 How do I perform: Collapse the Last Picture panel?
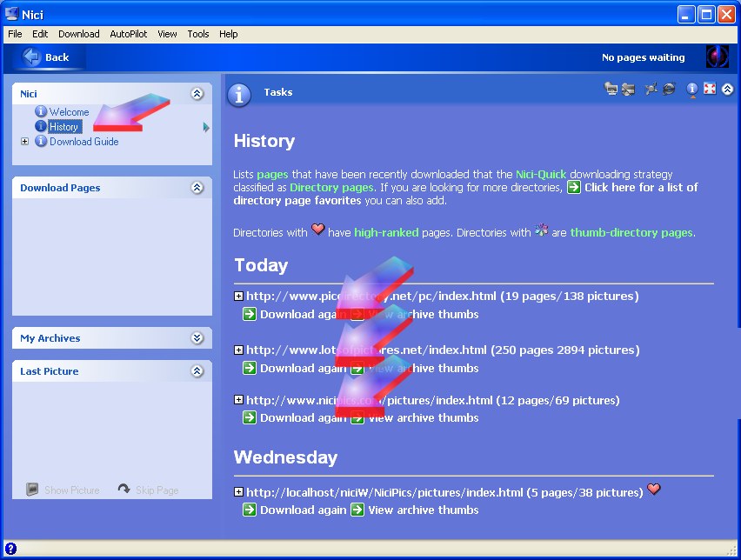point(197,371)
